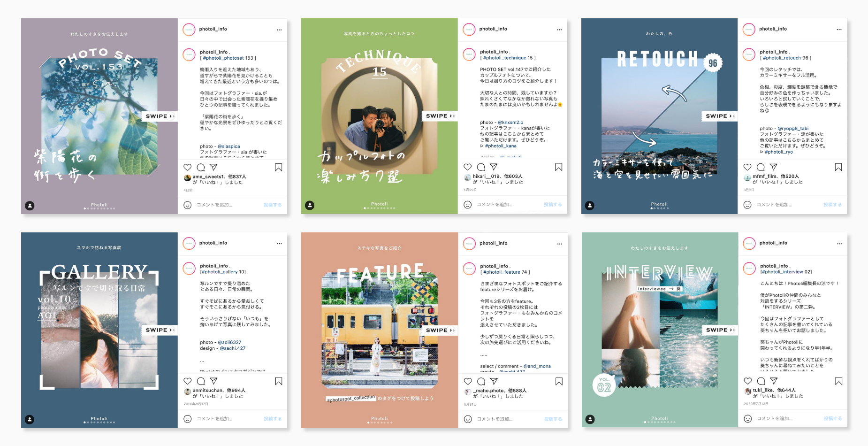Open the @sachi.427 design credit link
Screen dimensions: 868x446
(x=233, y=348)
